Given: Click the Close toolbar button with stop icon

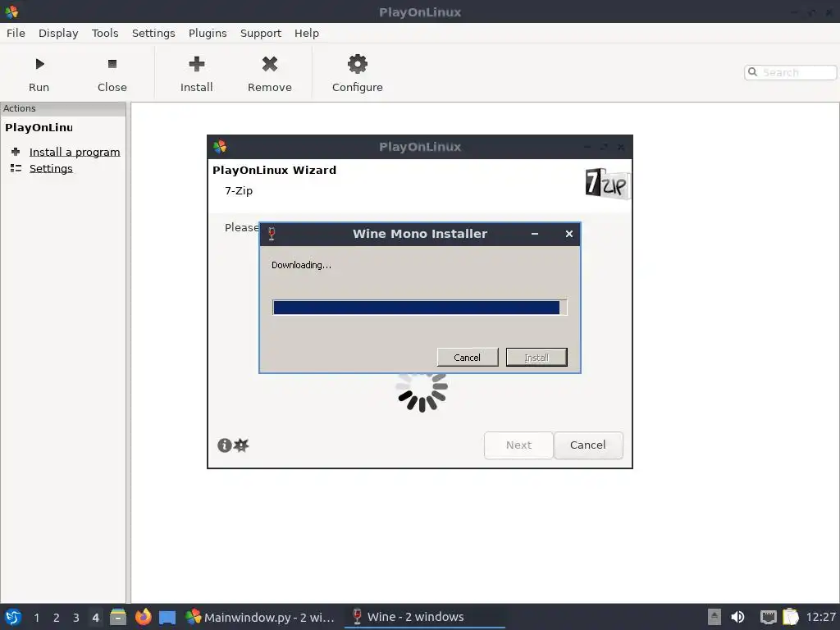Looking at the screenshot, I should [x=112, y=73].
